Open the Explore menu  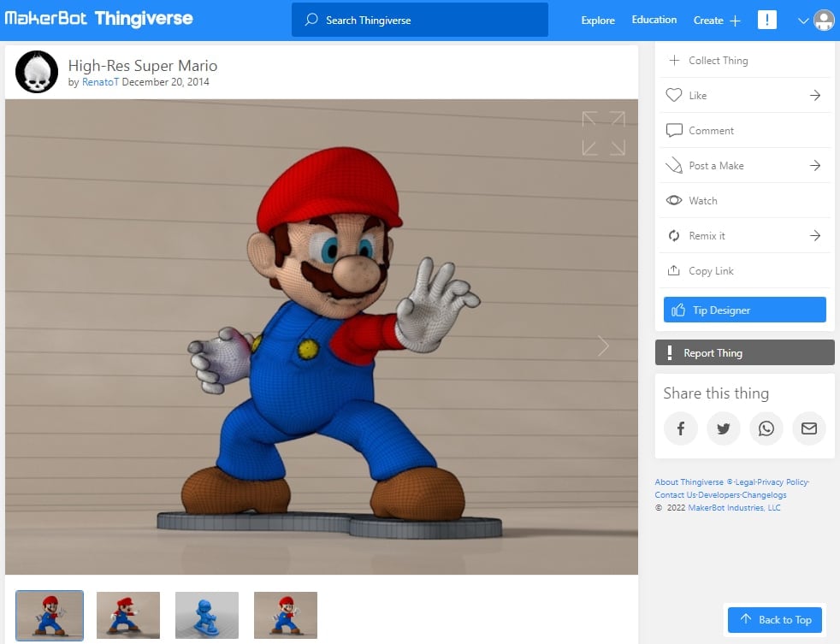[x=598, y=21]
